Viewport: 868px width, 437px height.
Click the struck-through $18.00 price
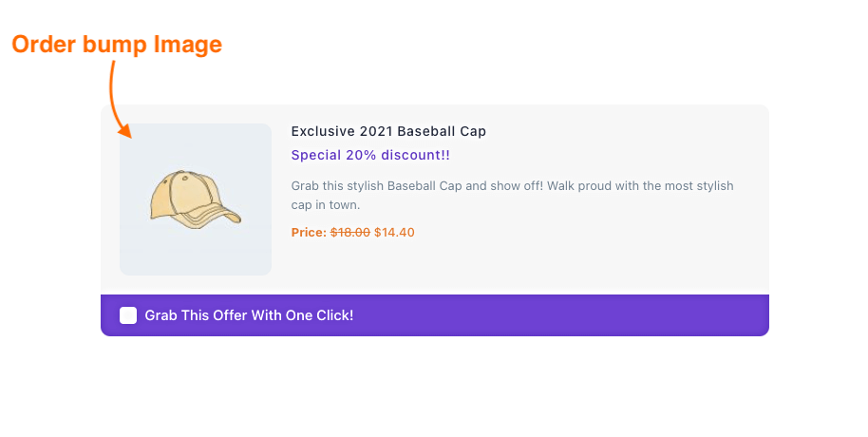(350, 233)
